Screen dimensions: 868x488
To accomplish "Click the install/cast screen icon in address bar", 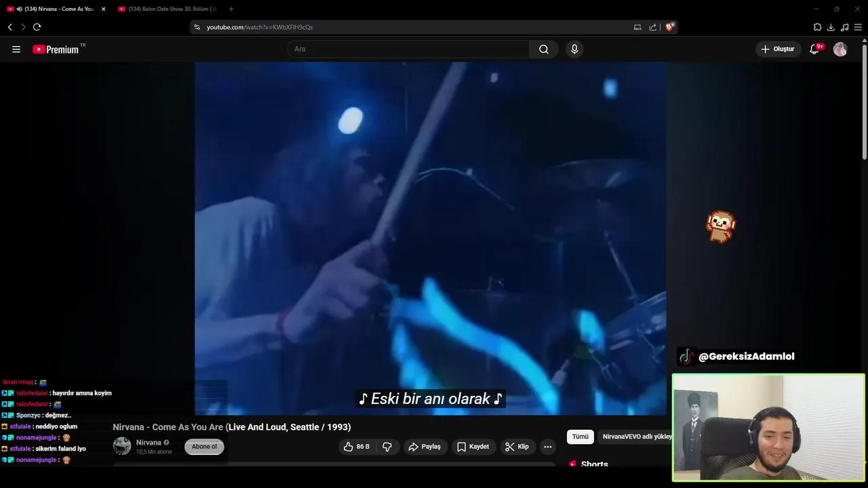I will (x=637, y=27).
